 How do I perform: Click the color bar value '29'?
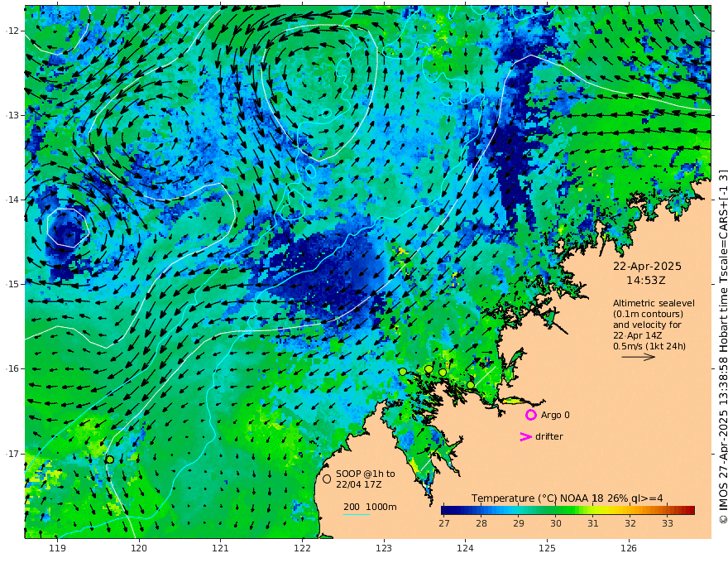click(x=519, y=523)
